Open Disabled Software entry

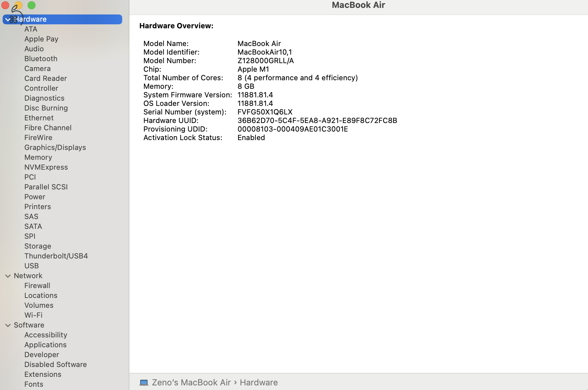(x=56, y=365)
